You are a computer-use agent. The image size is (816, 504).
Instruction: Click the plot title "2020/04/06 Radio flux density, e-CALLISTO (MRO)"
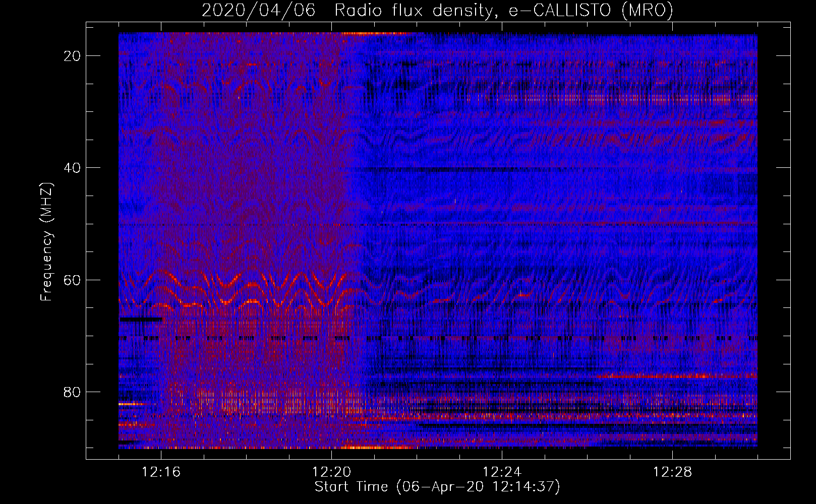(437, 10)
